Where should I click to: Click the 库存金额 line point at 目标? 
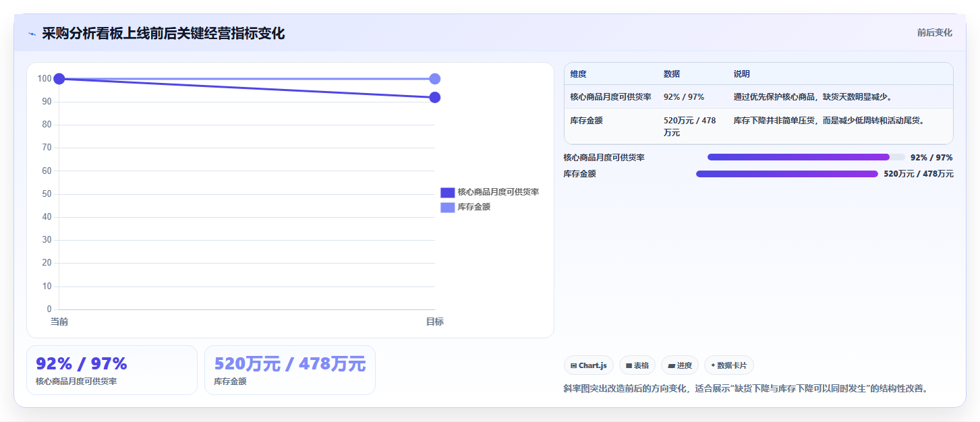tap(435, 79)
